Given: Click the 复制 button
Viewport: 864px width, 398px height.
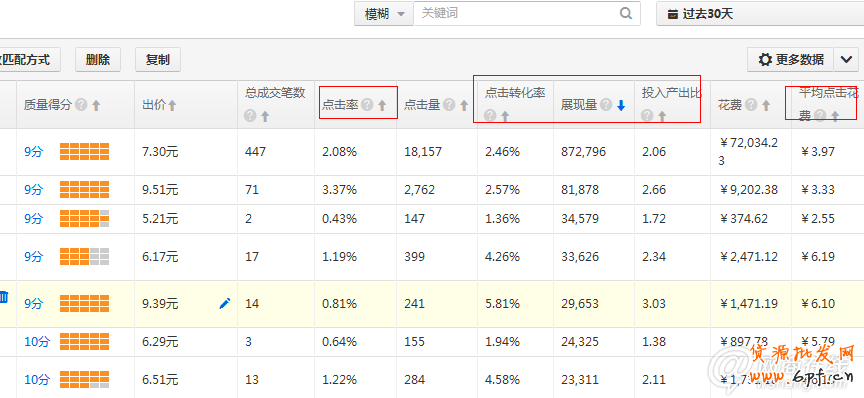Looking at the screenshot, I should (158, 60).
